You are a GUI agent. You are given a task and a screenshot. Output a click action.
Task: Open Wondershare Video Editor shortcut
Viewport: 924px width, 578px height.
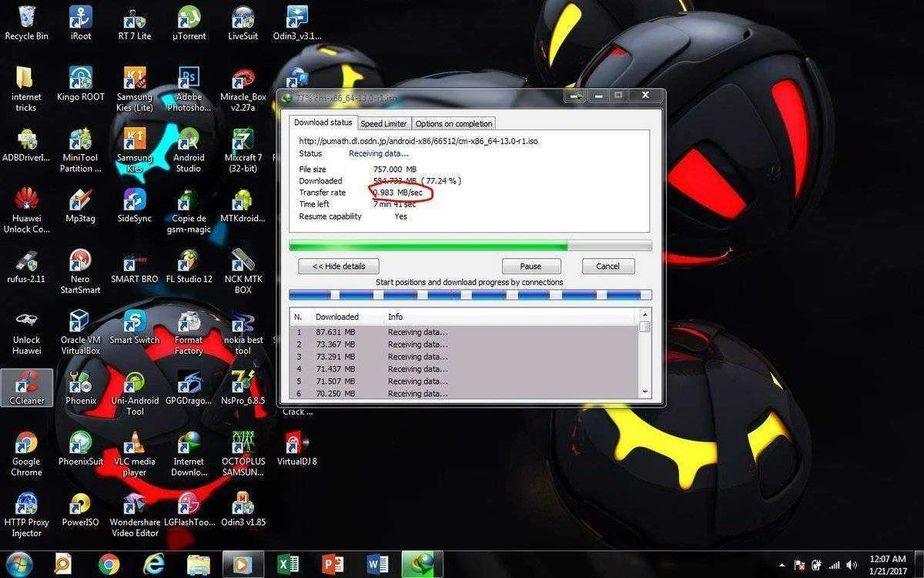(135, 514)
